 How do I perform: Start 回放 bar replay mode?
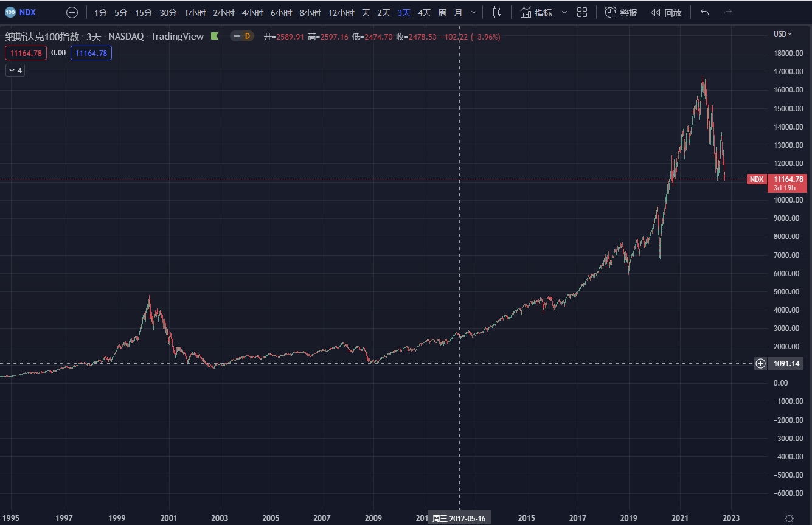click(x=666, y=12)
